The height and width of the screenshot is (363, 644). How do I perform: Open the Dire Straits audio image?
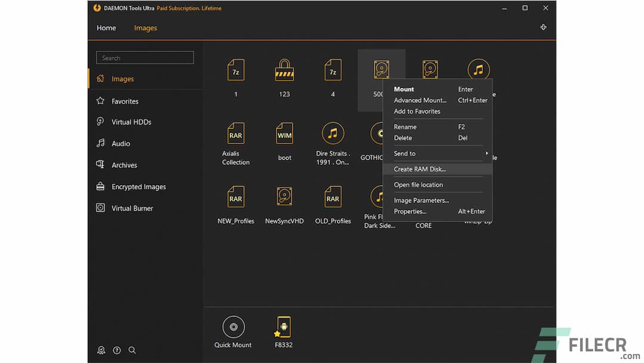[x=333, y=133]
